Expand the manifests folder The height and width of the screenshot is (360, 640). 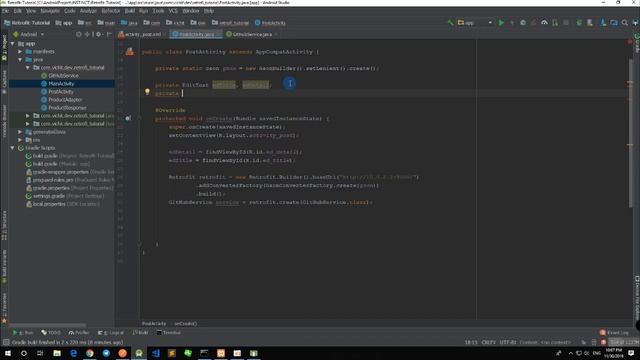(x=20, y=51)
